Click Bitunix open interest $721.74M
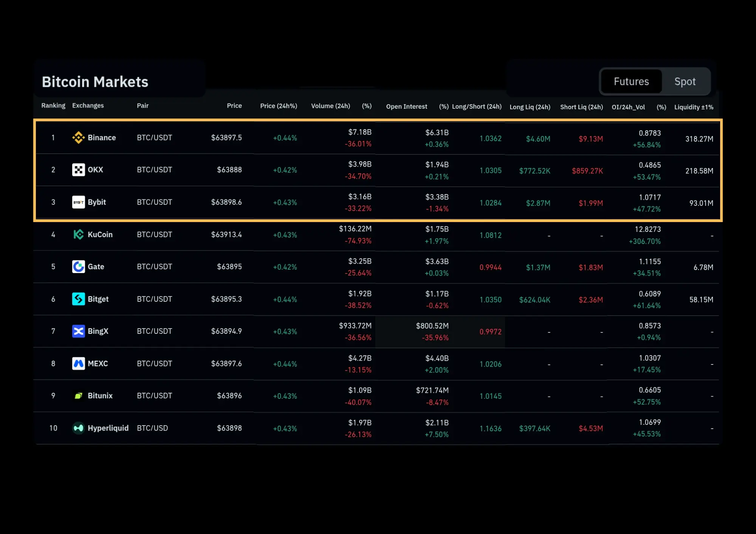The width and height of the screenshot is (756, 534). 432,390
